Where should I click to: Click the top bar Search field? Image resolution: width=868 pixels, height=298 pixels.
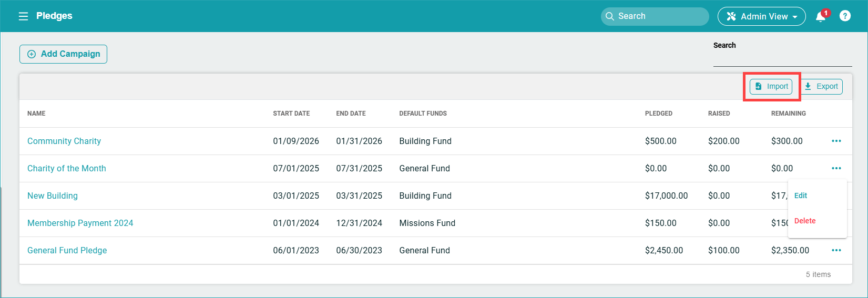[655, 16]
